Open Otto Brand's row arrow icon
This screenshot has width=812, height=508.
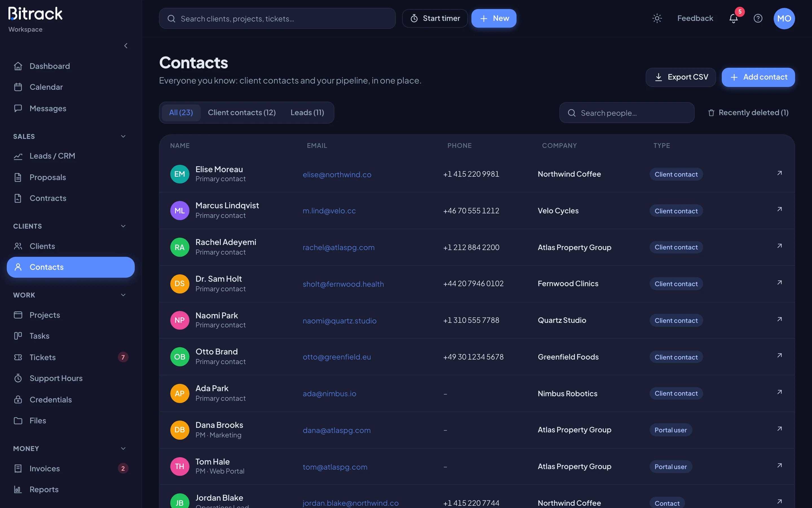click(780, 356)
